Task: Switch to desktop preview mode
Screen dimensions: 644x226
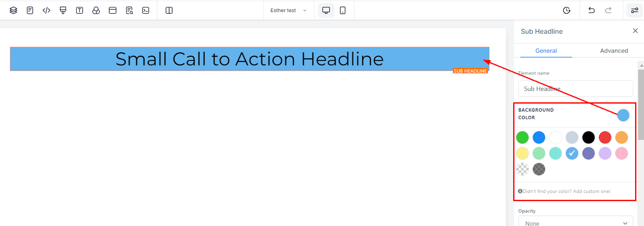Action: click(x=326, y=10)
